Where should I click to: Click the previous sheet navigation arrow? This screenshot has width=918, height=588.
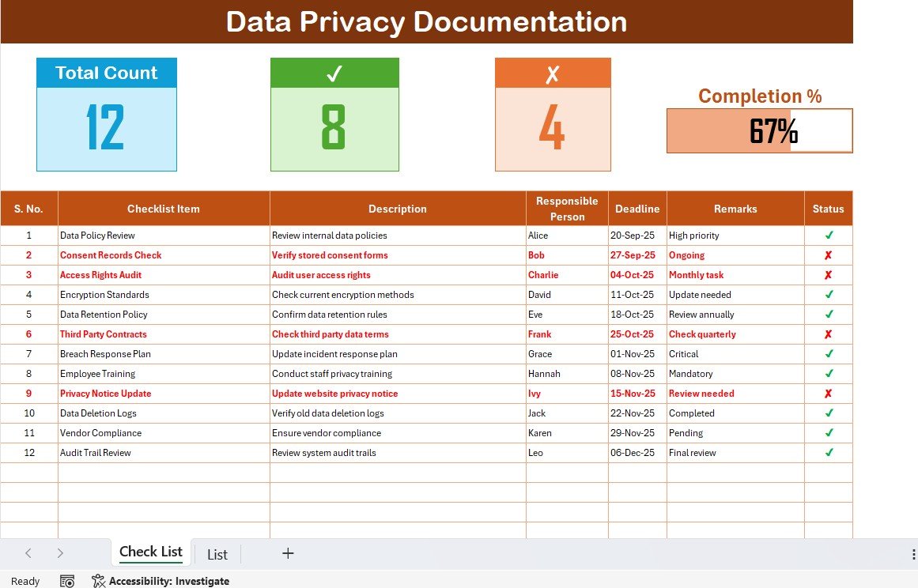[28, 553]
